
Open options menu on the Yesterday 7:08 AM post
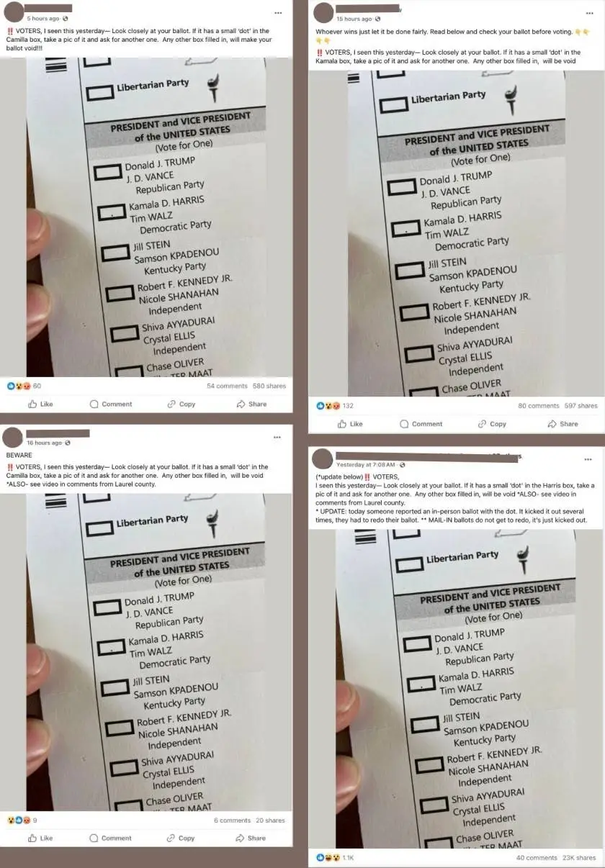point(588,459)
